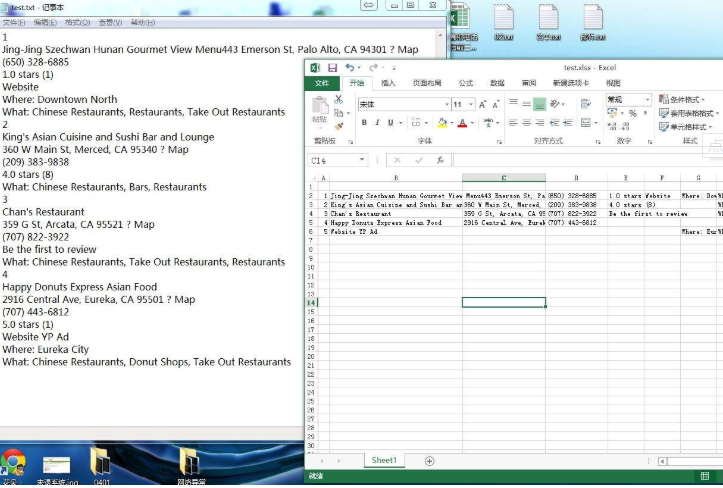
Task: Increase indent in the alignment group
Action: point(568,123)
